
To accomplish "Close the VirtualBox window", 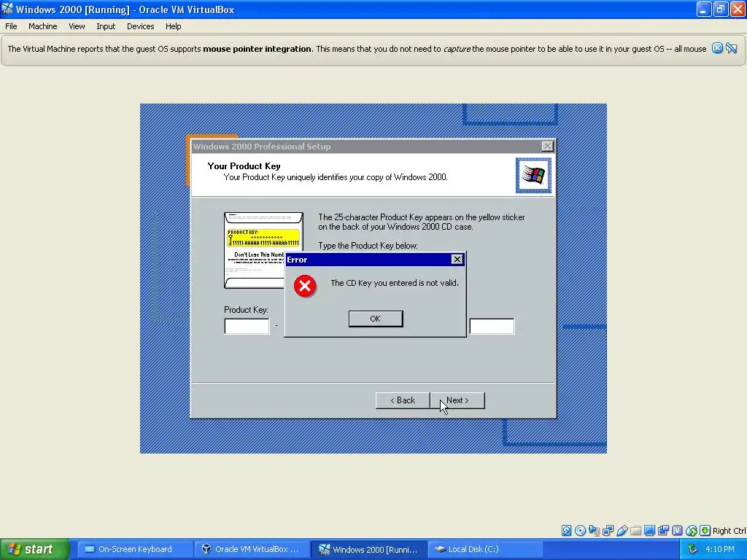I will coord(737,9).
